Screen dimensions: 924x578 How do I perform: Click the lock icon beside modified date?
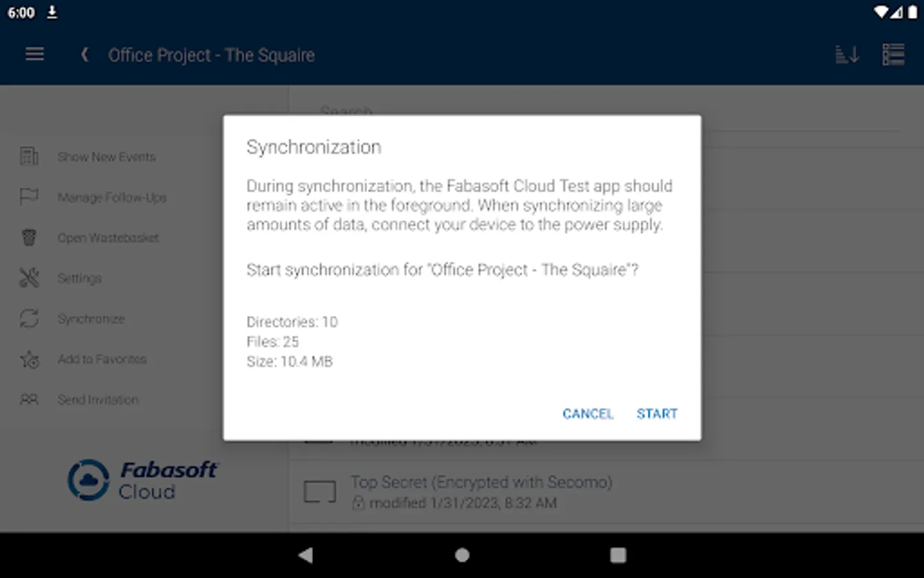pyautogui.click(x=358, y=503)
